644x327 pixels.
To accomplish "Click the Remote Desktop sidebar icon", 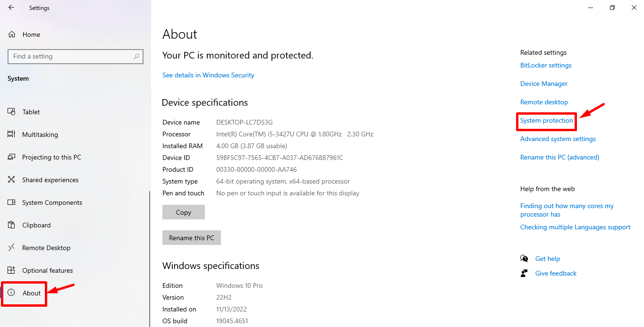I will click(12, 248).
